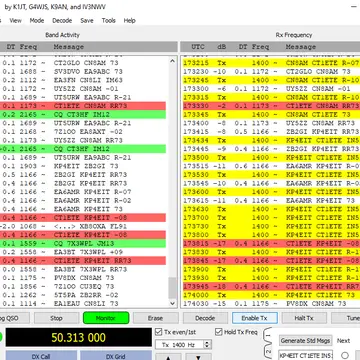The width and height of the screenshot is (360, 360).
Task: Select Band Activity row EA6AMR KP4EIT R-02
Action: (x=83, y=201)
